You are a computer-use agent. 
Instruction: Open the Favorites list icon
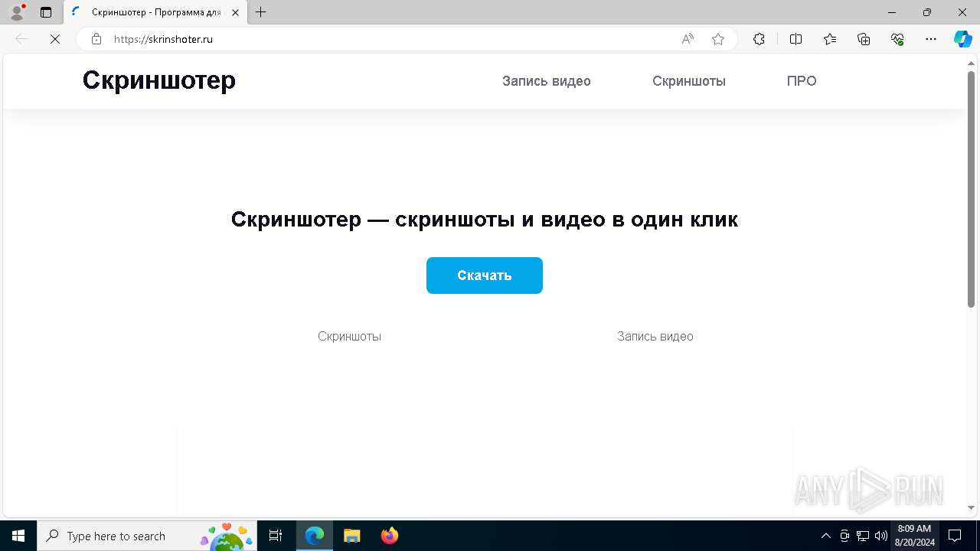[830, 39]
